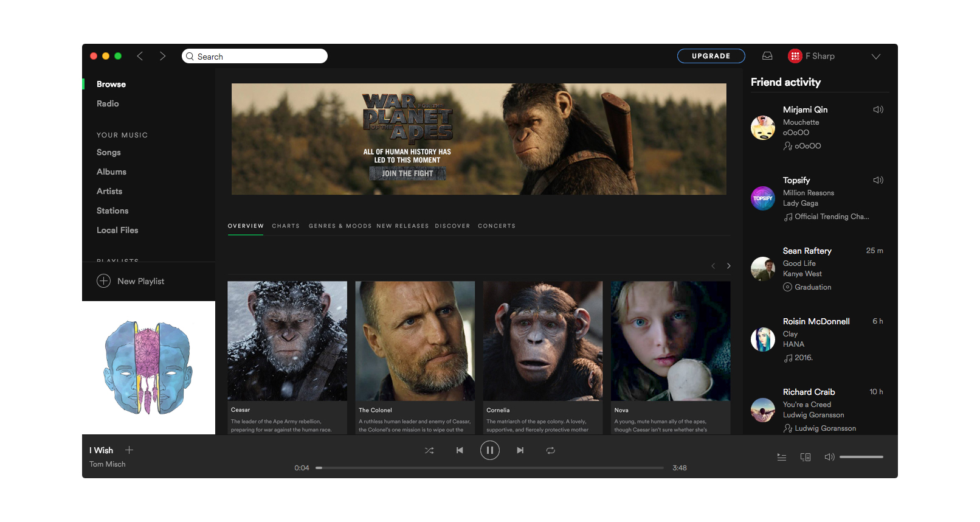Open Artists under Your Music
This screenshot has height=522, width=980.
coord(109,192)
